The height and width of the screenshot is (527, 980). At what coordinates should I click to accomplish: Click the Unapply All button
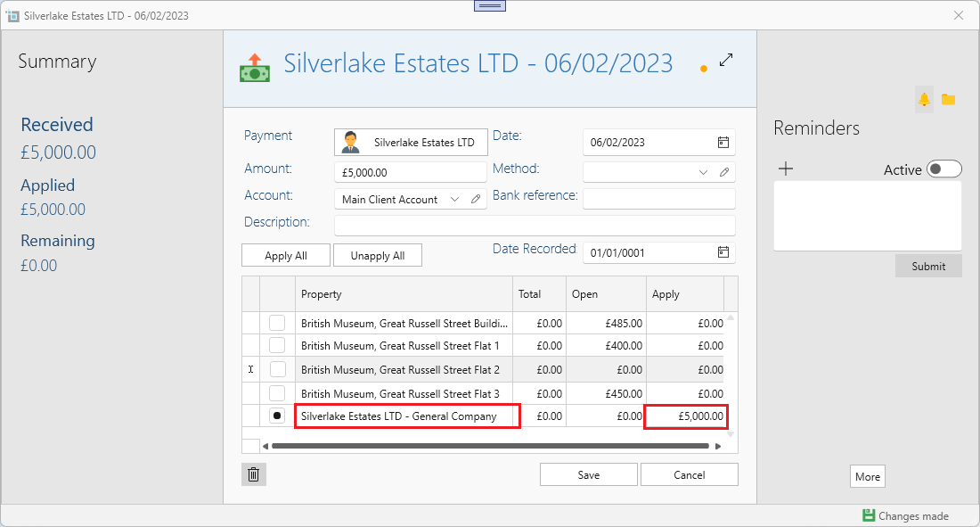point(378,255)
